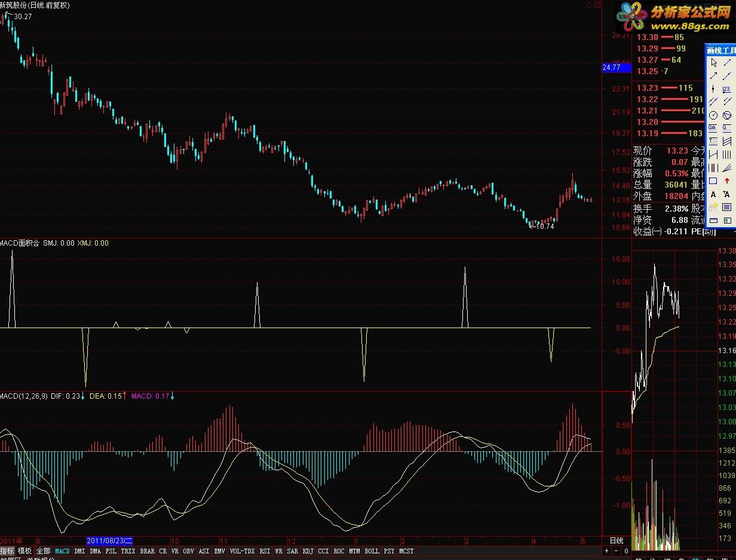The width and height of the screenshot is (736, 560).
Task: Switch to the WR indicator
Action: [x=279, y=551]
